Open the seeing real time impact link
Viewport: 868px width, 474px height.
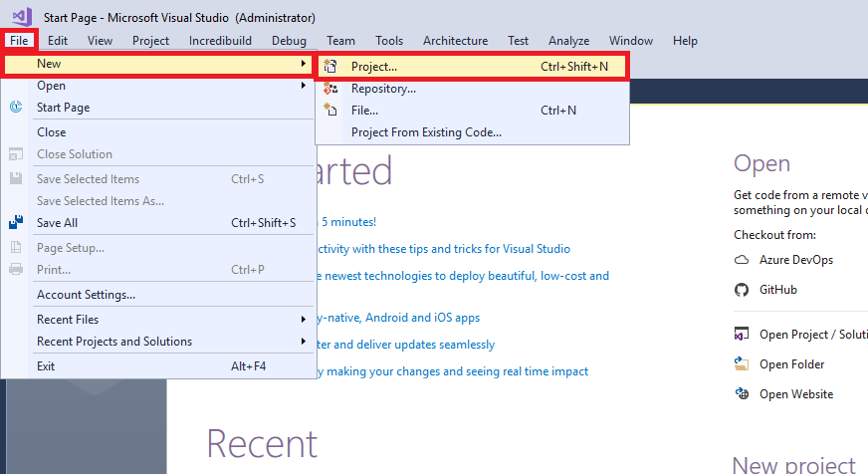[x=453, y=371]
